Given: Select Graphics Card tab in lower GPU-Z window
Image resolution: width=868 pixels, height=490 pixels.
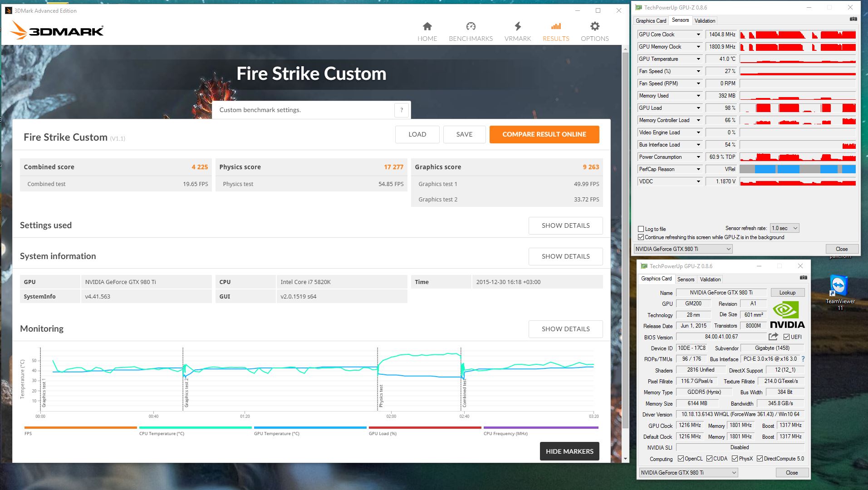Looking at the screenshot, I should (x=656, y=279).
